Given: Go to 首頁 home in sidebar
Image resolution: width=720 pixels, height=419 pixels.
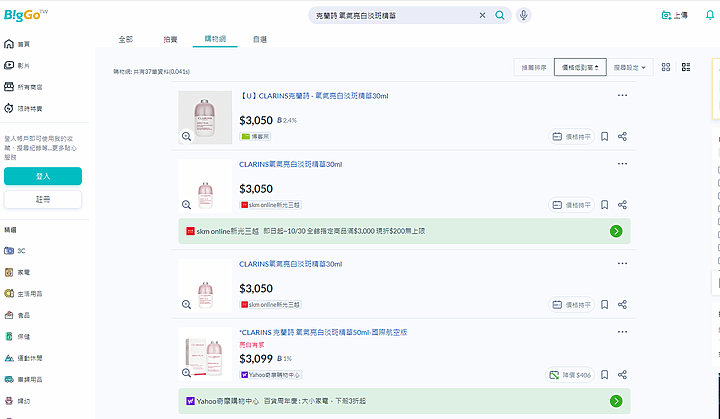Looking at the screenshot, I should coord(17,44).
